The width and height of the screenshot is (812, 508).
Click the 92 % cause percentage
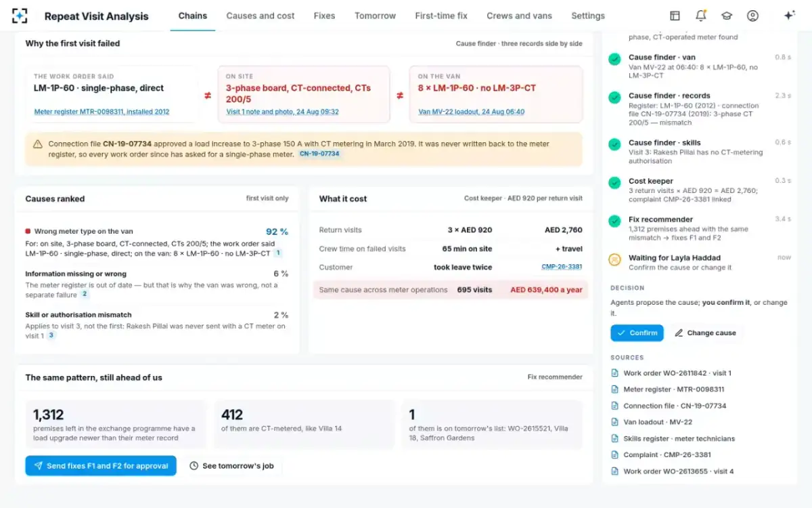277,232
